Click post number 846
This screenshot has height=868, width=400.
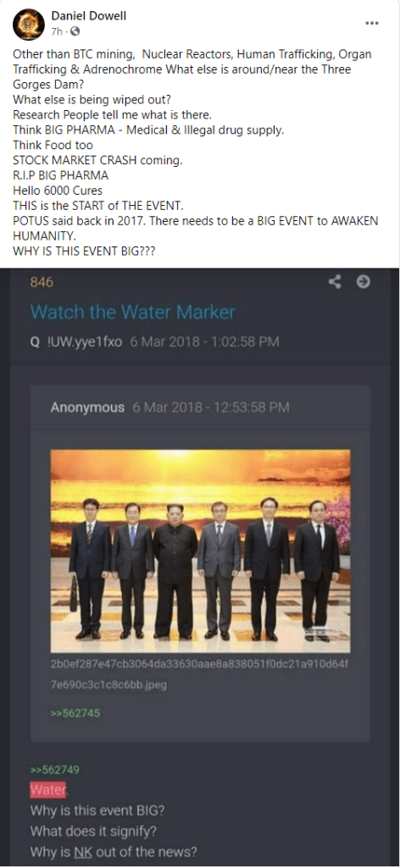coord(42,282)
